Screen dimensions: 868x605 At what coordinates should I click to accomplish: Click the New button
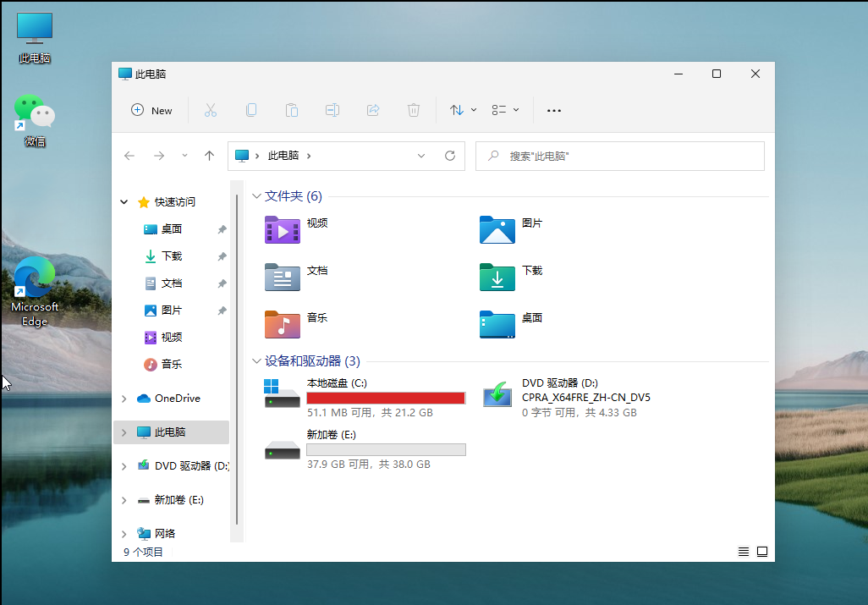point(151,110)
